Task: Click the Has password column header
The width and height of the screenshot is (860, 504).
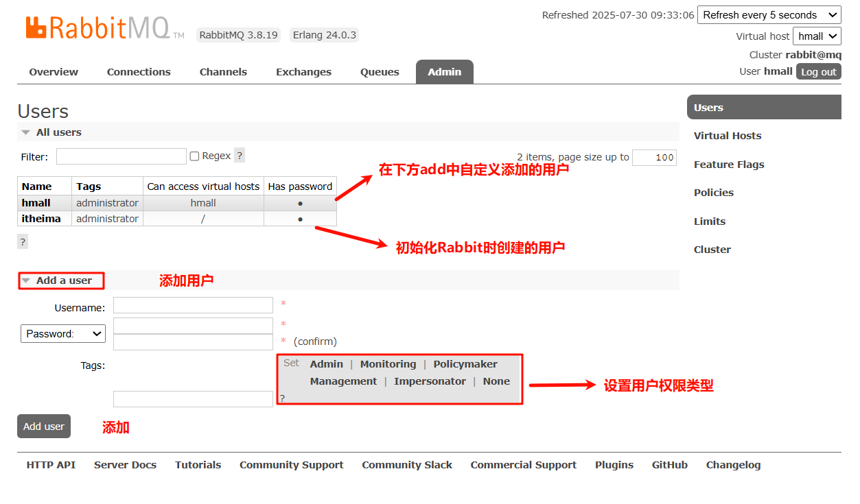Action: (x=300, y=186)
